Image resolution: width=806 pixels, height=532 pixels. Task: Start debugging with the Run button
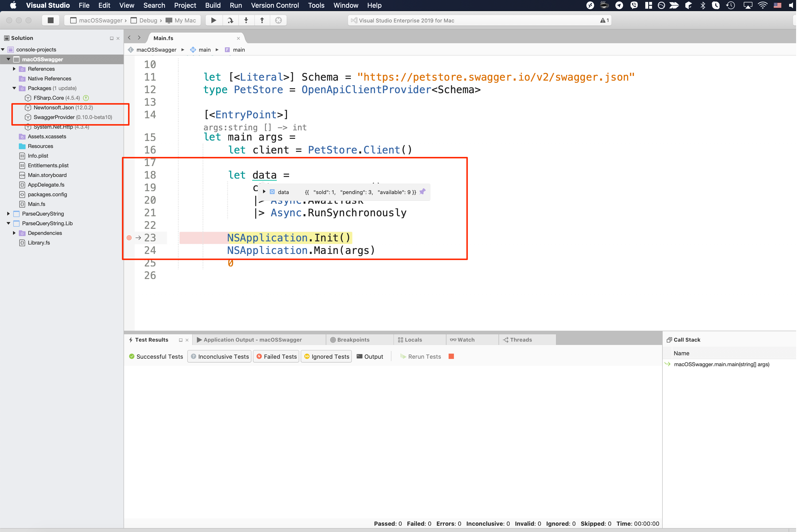click(213, 20)
